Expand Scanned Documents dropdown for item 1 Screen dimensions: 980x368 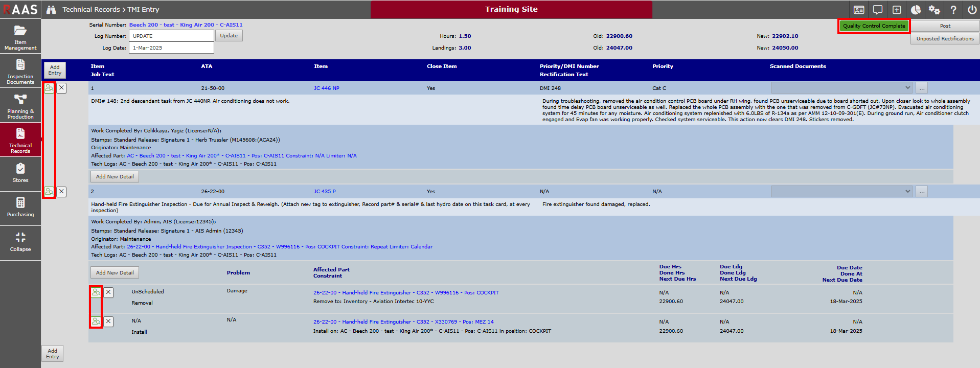[841, 88]
